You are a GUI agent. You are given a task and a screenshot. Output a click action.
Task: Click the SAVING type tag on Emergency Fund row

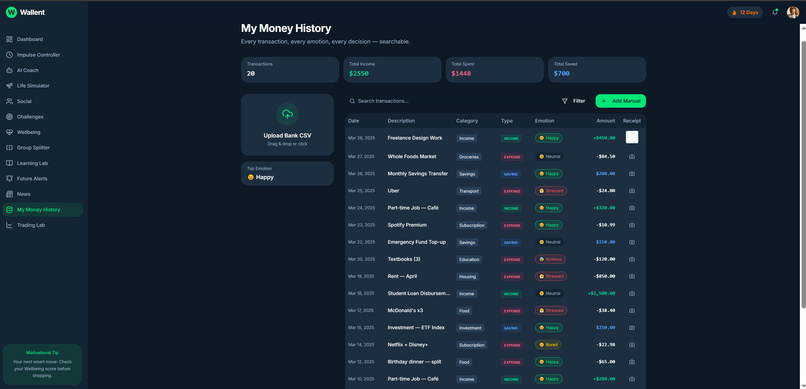511,242
